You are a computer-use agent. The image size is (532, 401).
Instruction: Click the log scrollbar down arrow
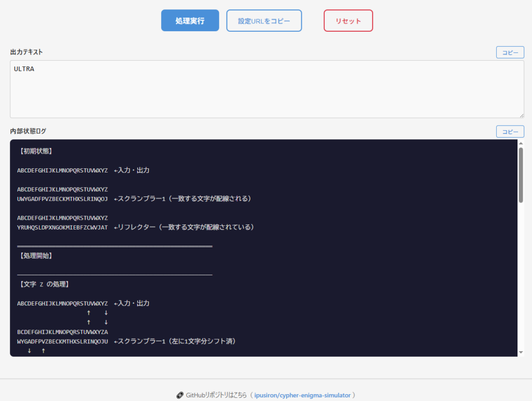pos(521,352)
